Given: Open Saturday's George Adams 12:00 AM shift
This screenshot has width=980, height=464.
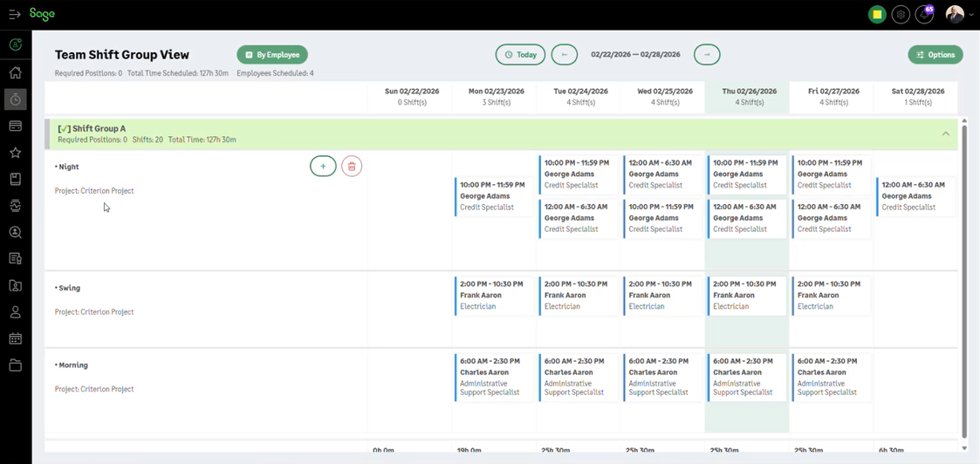Looking at the screenshot, I should point(916,196).
